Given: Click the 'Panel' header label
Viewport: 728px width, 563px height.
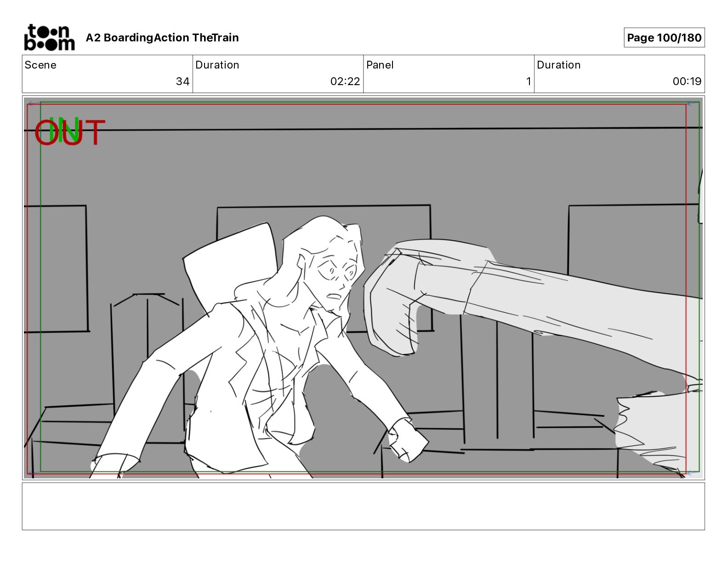Looking at the screenshot, I should point(380,65).
